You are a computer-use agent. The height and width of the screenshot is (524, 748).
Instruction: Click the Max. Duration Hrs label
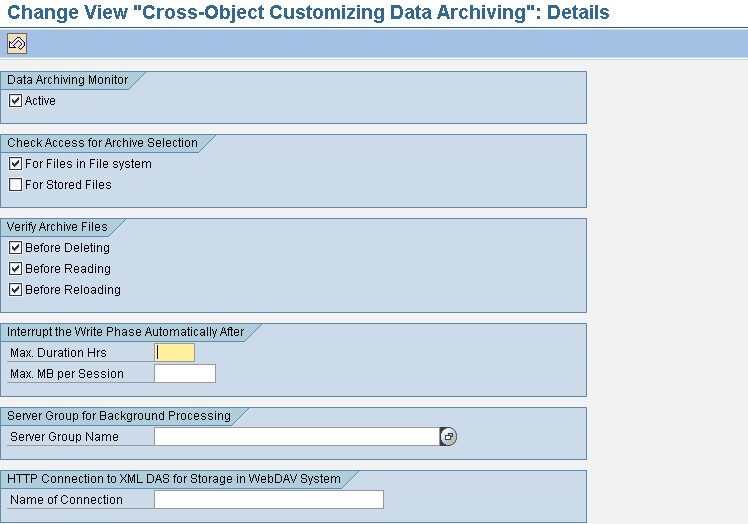coord(58,353)
